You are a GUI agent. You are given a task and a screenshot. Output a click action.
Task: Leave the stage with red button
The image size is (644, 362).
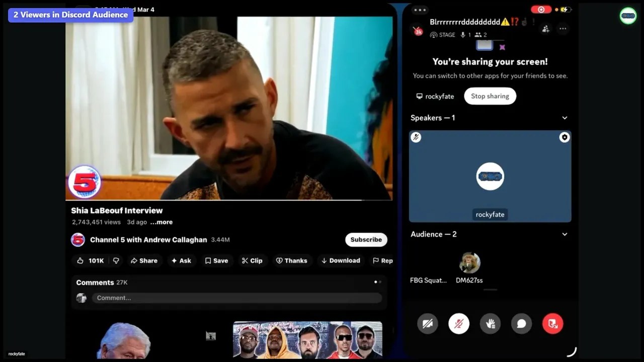553,324
